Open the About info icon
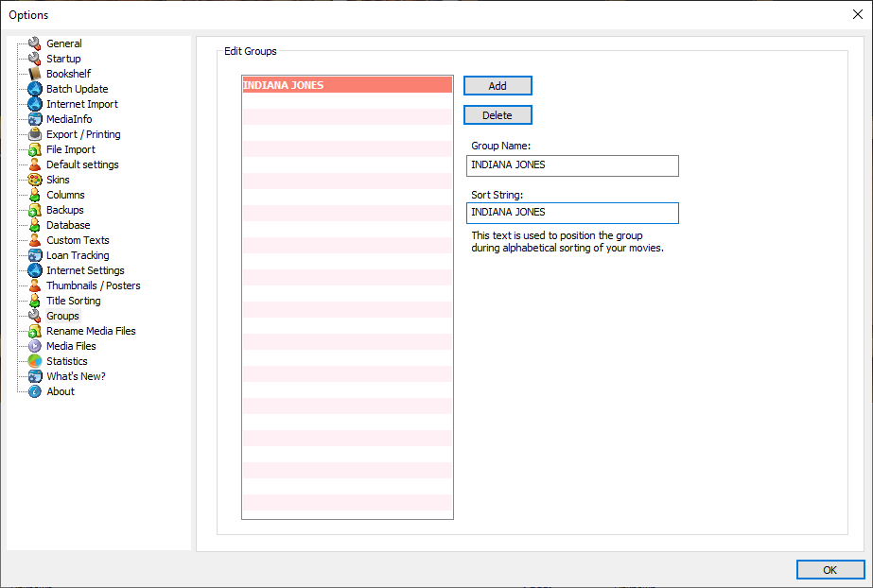 pos(34,390)
